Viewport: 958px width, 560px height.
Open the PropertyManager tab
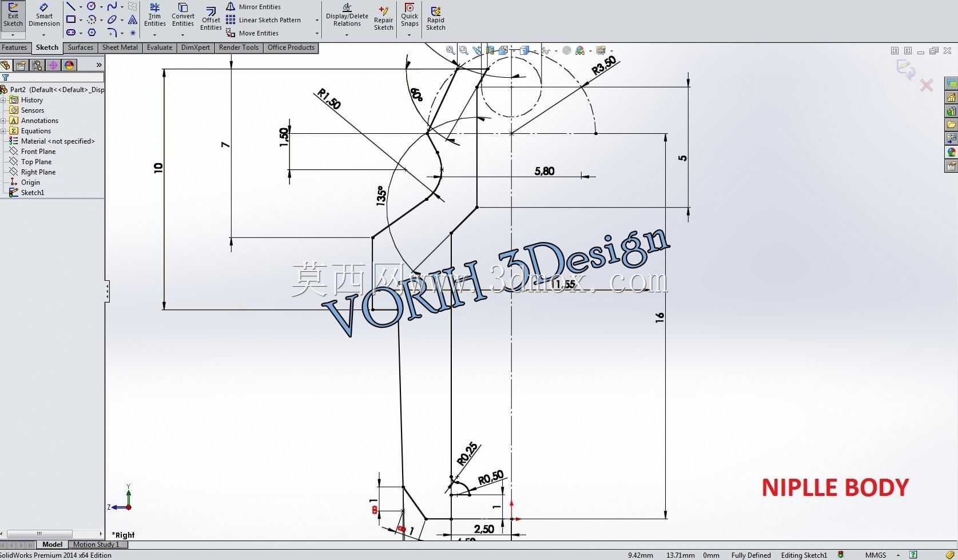(21, 65)
